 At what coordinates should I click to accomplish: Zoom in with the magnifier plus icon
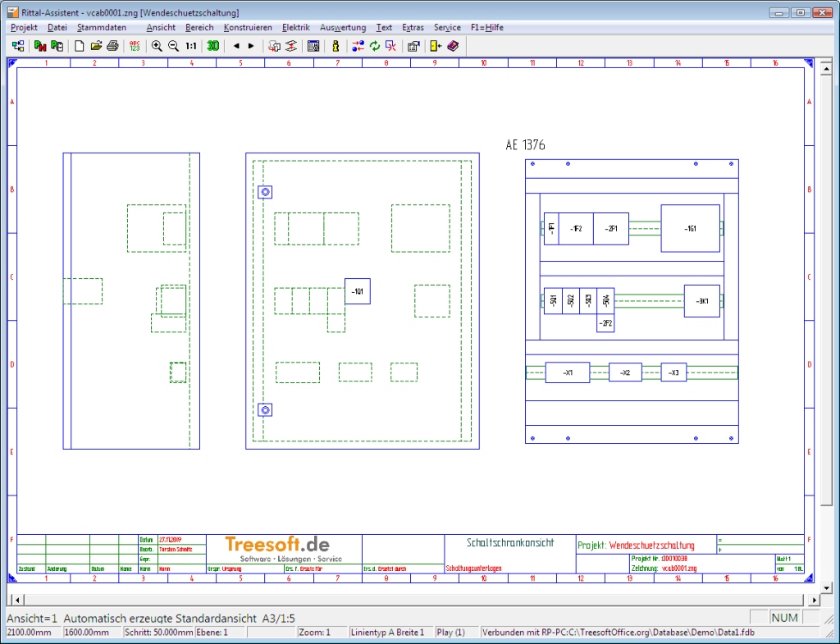(x=157, y=46)
